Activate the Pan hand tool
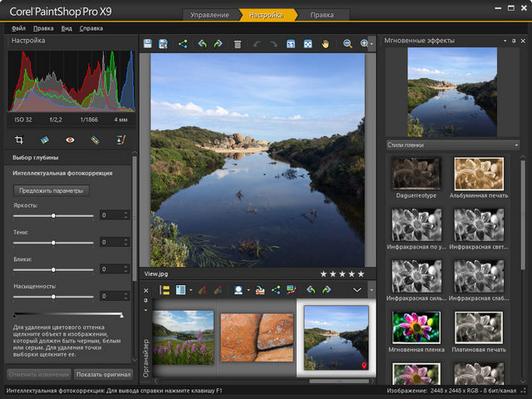Viewport: 532px width, 399px height. pyautogui.click(x=326, y=43)
